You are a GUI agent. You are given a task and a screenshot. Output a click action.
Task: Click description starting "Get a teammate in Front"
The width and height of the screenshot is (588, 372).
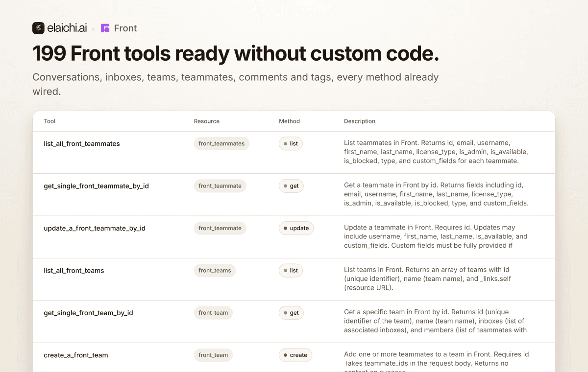tap(436, 194)
